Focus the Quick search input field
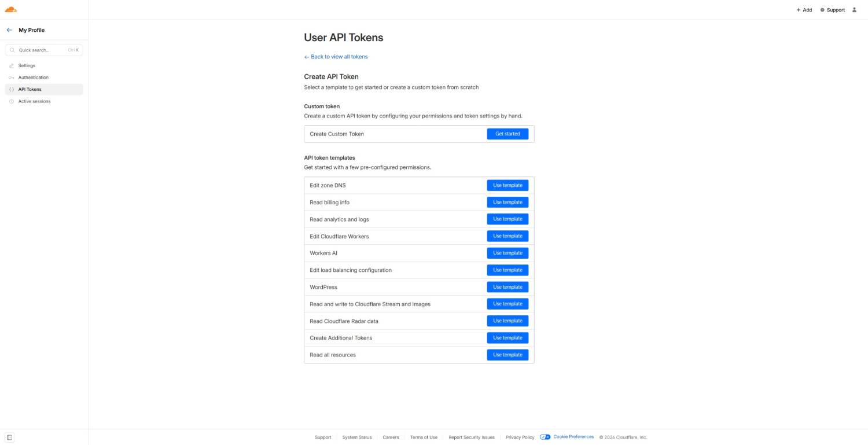This screenshot has height=445, width=868. [42, 50]
